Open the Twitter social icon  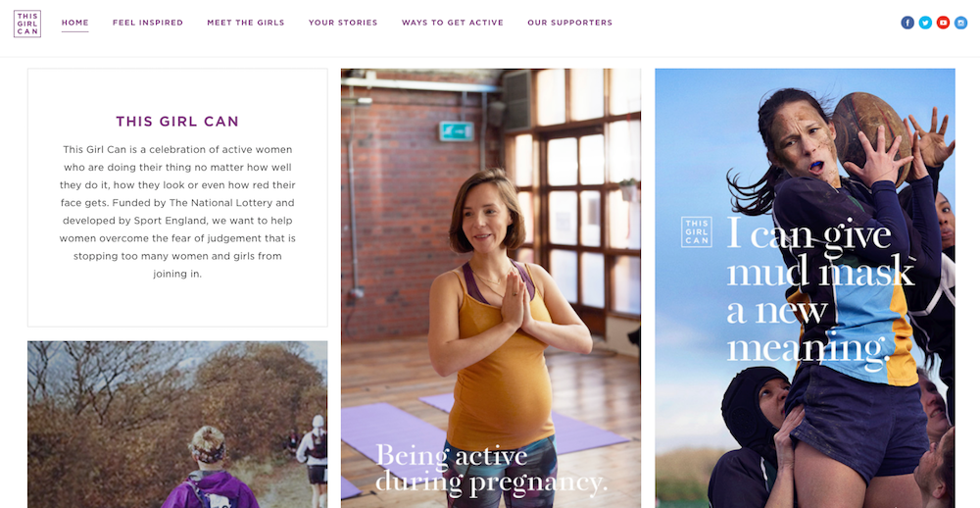tap(925, 23)
